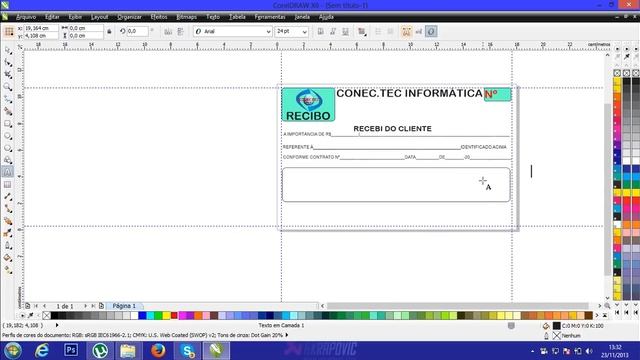Open the Arial font dropdown
Image resolution: width=640 pixels, height=360 pixels.
pos(268,31)
